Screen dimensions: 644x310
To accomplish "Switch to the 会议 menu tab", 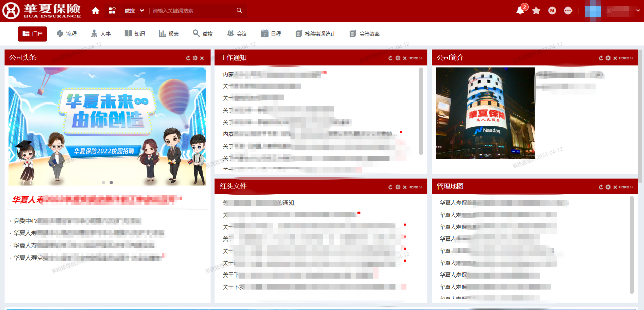I will pyautogui.click(x=237, y=34).
